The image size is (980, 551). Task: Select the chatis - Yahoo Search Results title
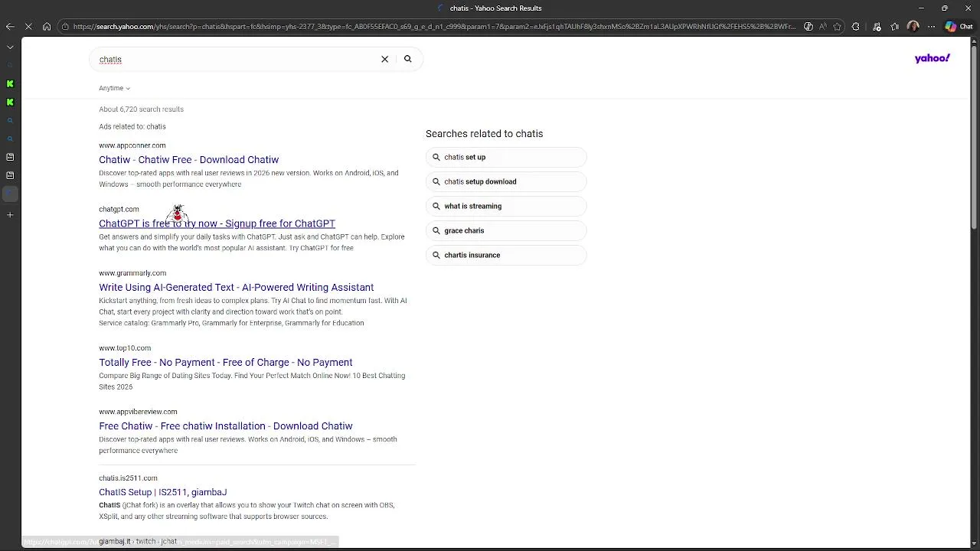(x=495, y=8)
